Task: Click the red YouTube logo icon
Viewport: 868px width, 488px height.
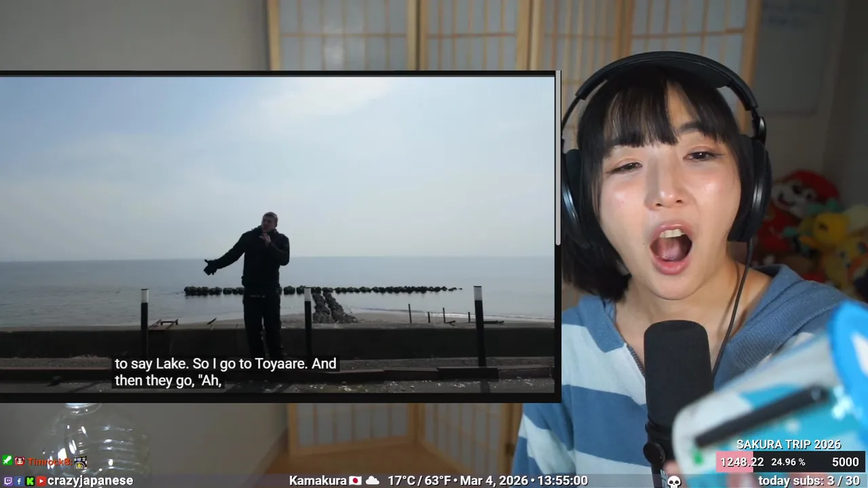Action: click(41, 481)
